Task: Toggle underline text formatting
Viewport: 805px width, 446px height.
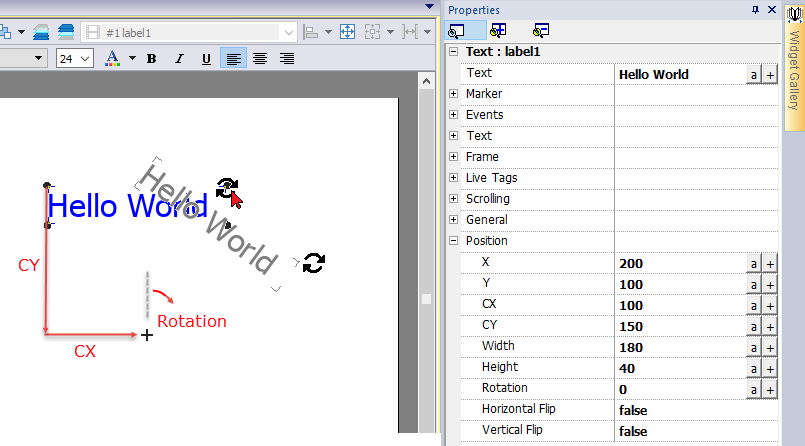Action: tap(206, 59)
